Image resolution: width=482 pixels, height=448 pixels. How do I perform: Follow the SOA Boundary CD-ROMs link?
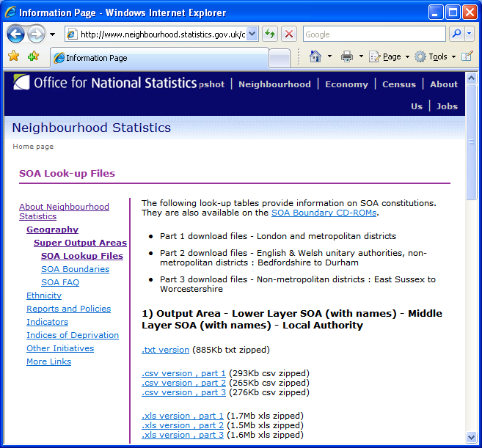point(324,213)
